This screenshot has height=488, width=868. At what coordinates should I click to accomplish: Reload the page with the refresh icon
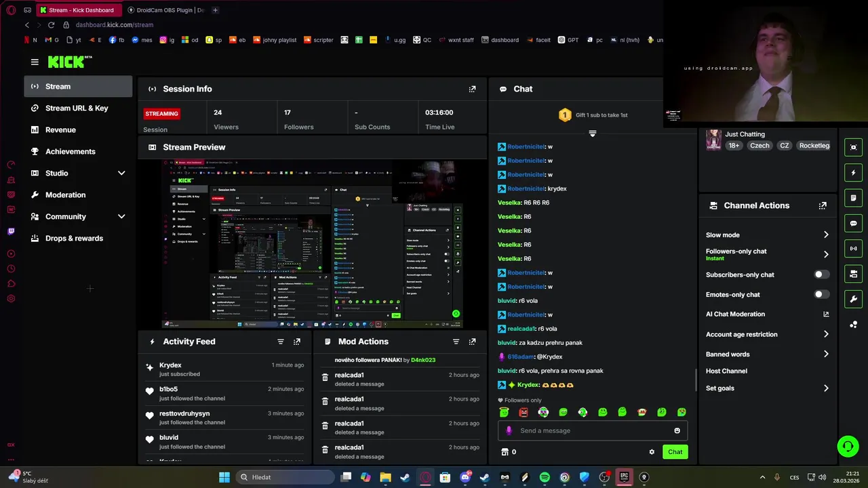pos(51,25)
